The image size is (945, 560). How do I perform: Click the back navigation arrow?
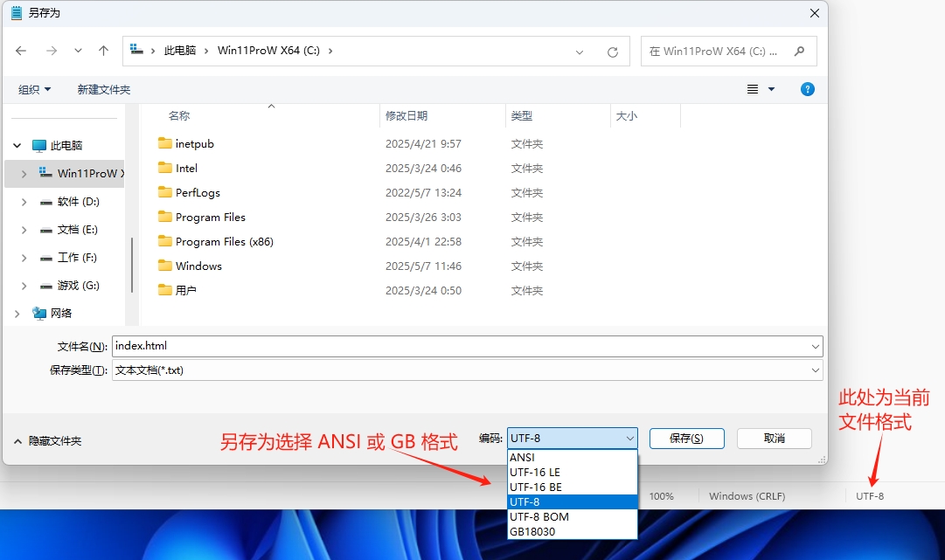[21, 51]
